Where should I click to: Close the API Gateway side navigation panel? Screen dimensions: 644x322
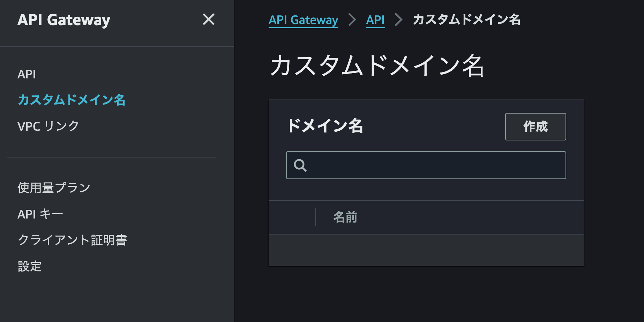click(209, 20)
